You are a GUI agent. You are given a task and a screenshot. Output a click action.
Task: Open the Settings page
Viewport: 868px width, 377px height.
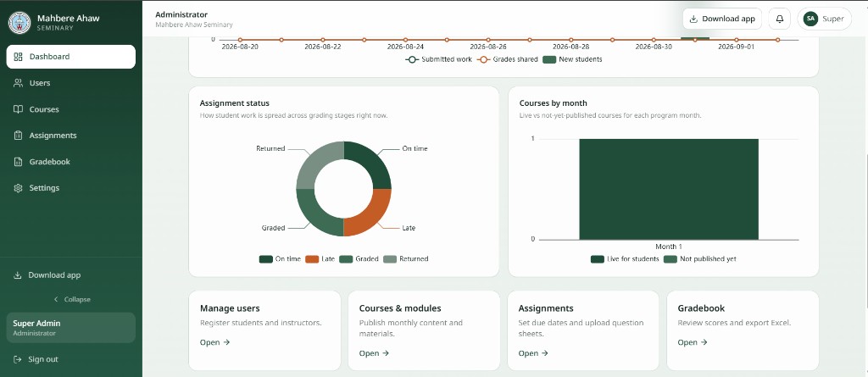pyautogui.click(x=71, y=188)
